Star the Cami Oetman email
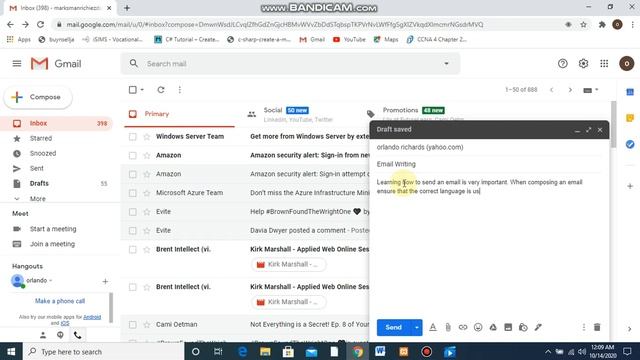Viewport: 640px width, 360px height. (147, 325)
